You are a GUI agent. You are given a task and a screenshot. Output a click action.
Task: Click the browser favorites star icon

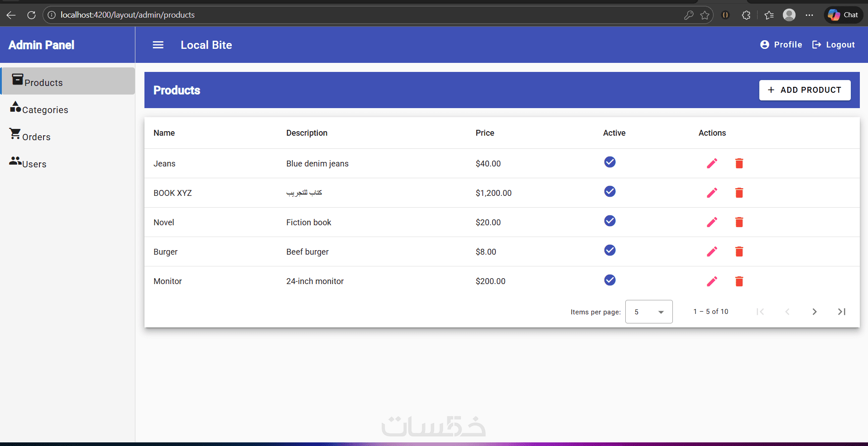pyautogui.click(x=705, y=15)
